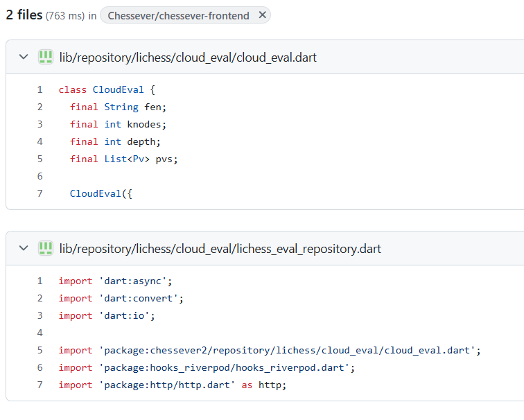This screenshot has width=524, height=420.
Task: Collapse the cloud_eval.dart result
Action: pos(24,57)
